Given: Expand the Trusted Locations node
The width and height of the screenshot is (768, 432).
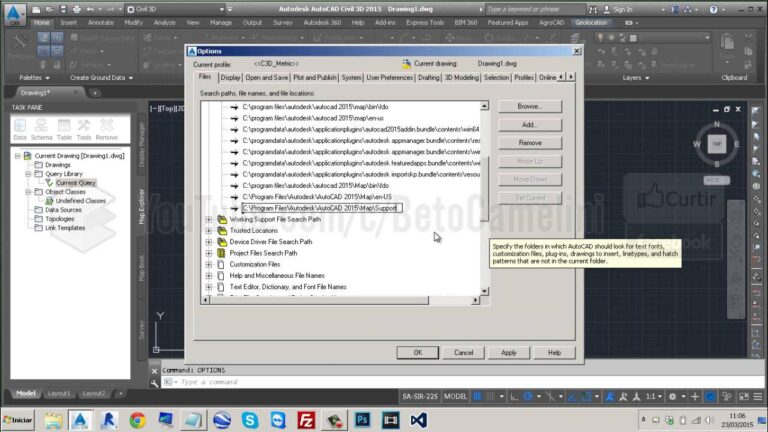Looking at the screenshot, I should tap(209, 231).
